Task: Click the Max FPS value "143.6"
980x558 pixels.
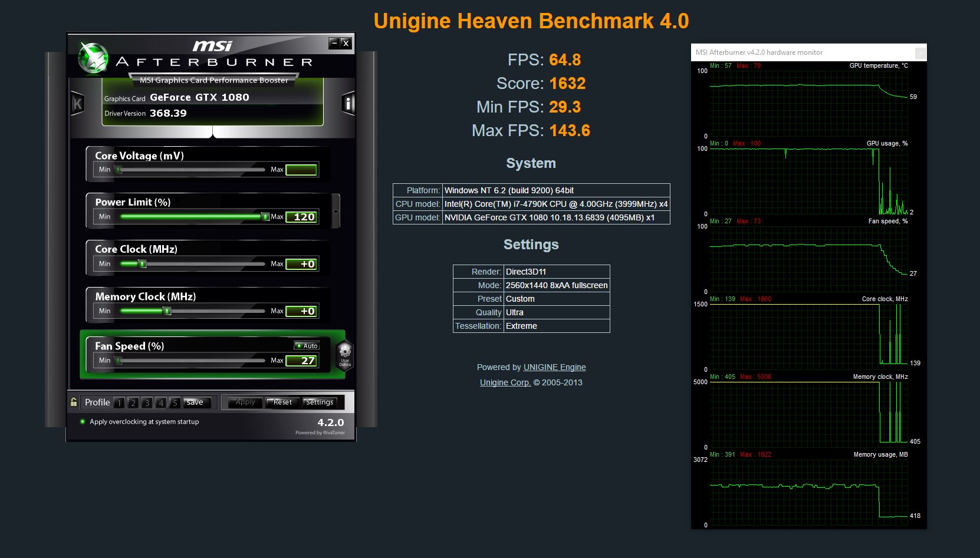Action: coord(570,131)
